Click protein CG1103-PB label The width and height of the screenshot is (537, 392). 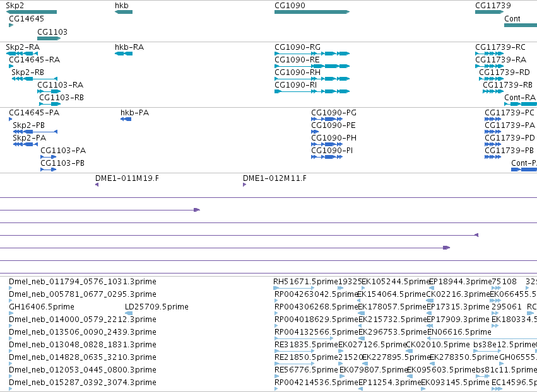click(x=62, y=163)
